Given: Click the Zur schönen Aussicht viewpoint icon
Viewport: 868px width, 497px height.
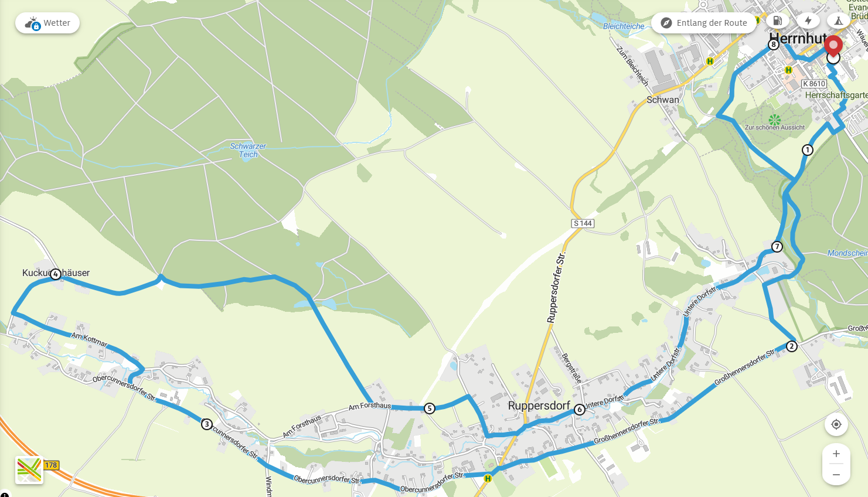Looking at the screenshot, I should point(775,120).
